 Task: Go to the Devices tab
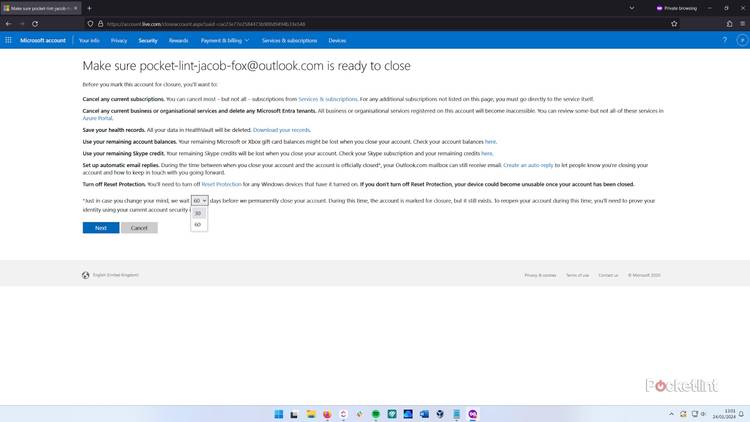pos(337,41)
